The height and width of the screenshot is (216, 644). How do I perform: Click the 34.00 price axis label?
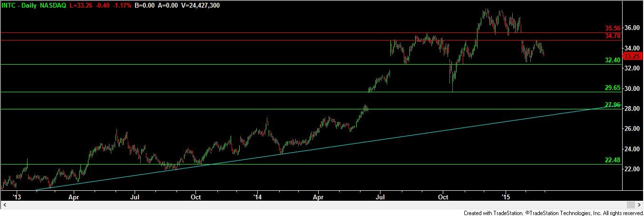click(633, 48)
